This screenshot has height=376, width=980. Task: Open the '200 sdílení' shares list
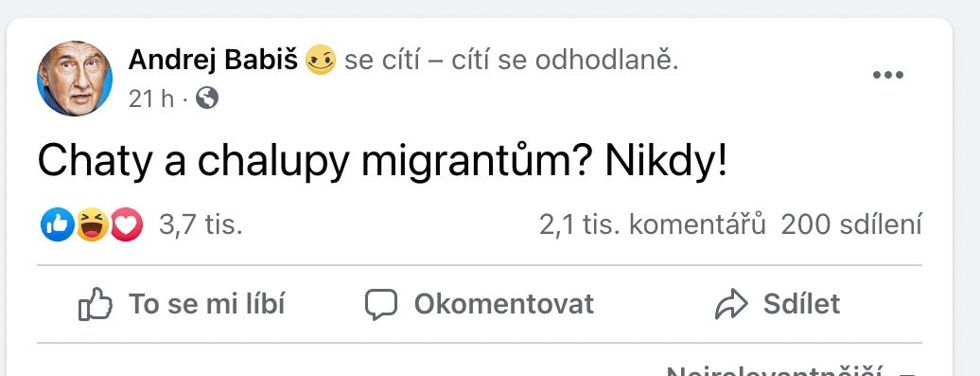[x=851, y=224]
